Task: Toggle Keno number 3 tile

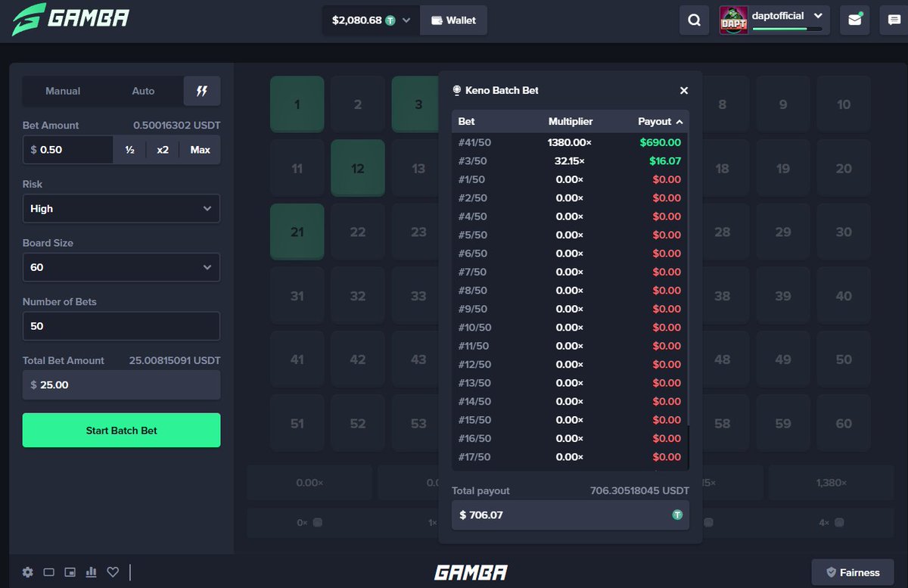Action: pyautogui.click(x=415, y=104)
